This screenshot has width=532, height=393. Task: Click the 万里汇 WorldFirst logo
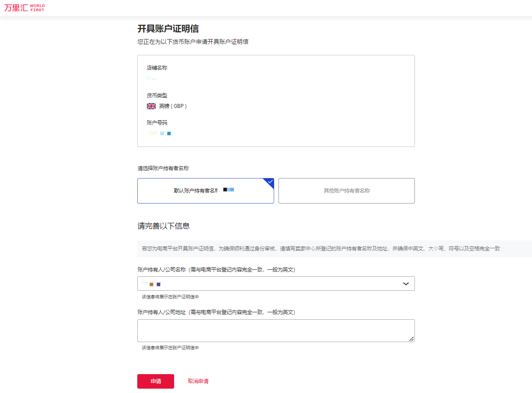tap(24, 8)
